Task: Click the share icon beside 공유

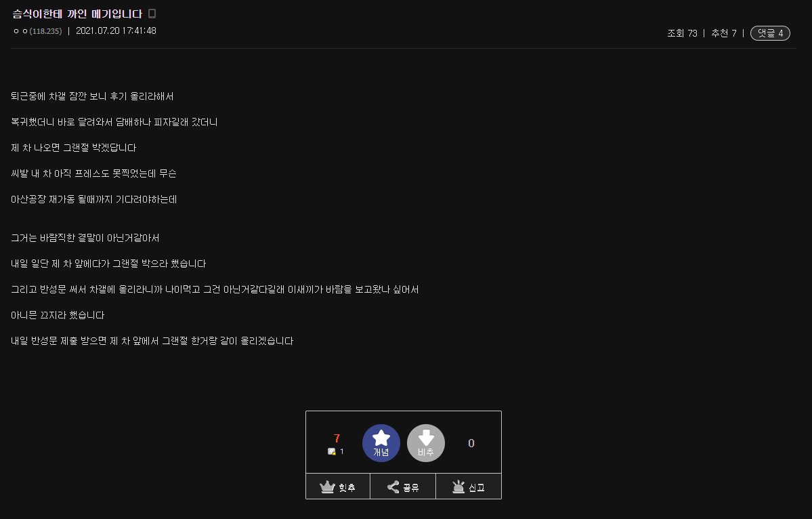Action: pos(393,487)
